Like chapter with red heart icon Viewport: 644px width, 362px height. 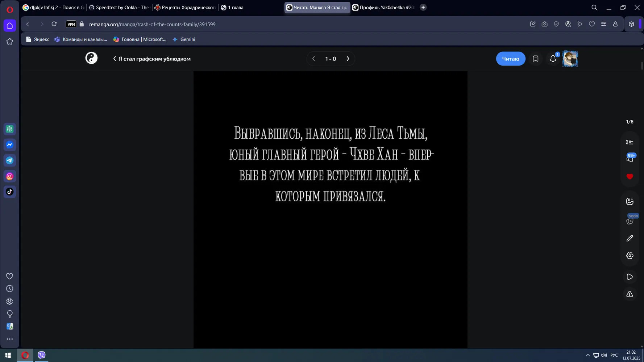[630, 177]
